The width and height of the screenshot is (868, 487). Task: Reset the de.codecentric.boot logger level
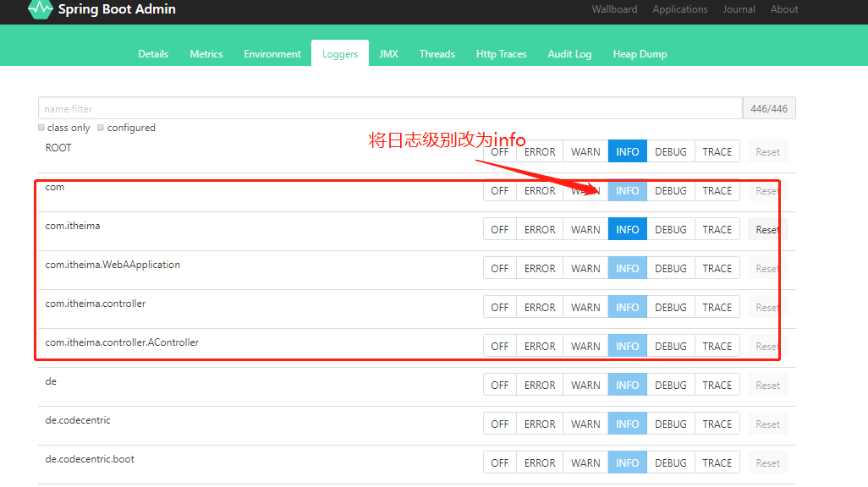(x=767, y=462)
